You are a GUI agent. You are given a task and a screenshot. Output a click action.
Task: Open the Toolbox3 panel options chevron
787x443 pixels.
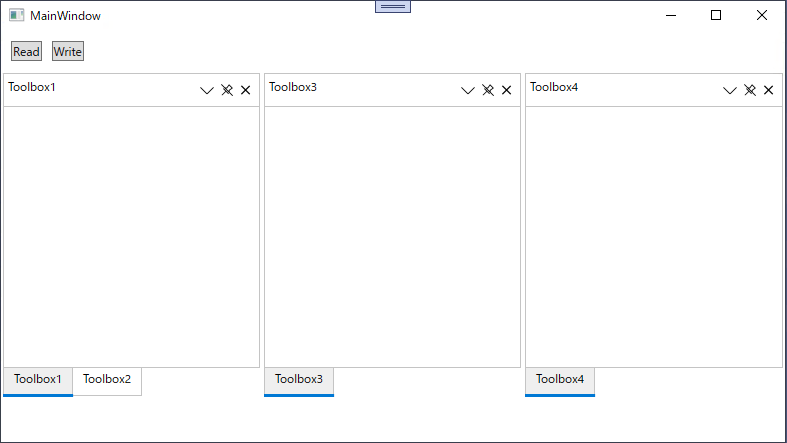click(x=468, y=90)
